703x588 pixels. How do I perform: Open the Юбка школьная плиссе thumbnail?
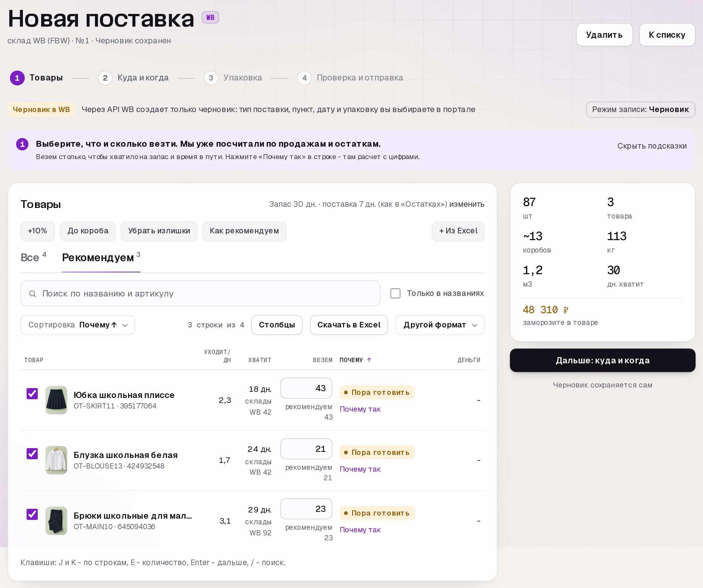click(x=56, y=400)
